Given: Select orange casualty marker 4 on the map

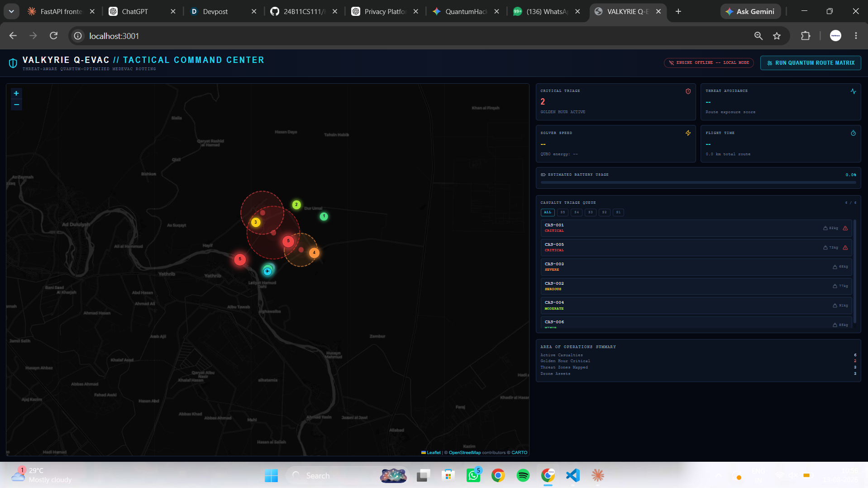Looking at the screenshot, I should click(314, 253).
